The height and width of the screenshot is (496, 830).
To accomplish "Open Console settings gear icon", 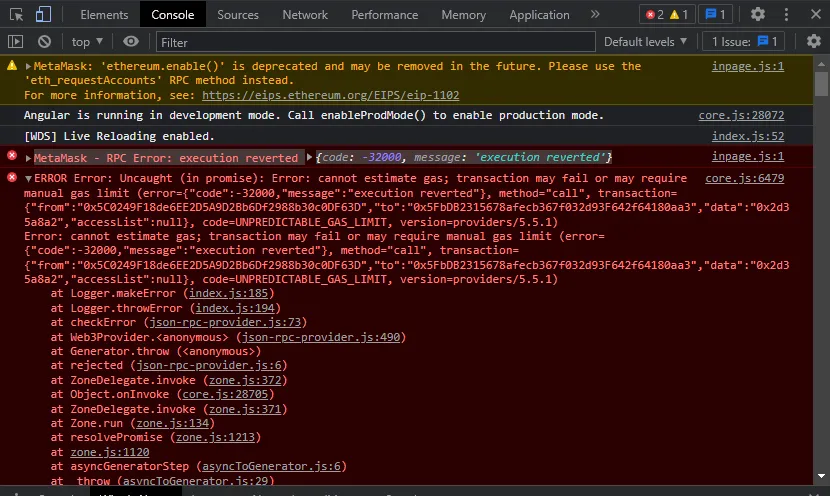I will [x=814, y=41].
